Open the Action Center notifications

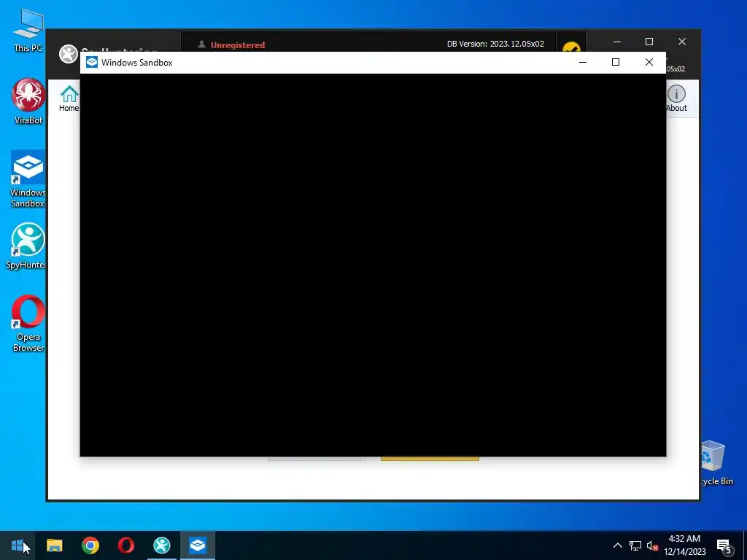[x=724, y=545]
